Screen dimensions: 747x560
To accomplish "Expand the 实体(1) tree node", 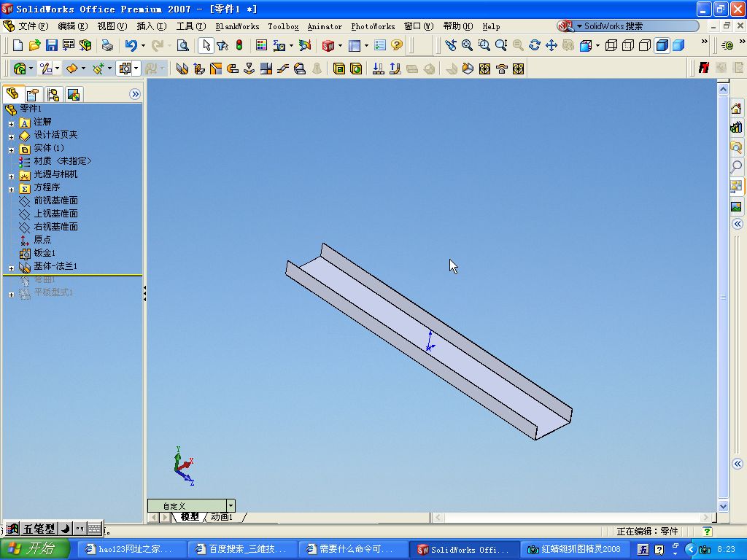I will click(x=12, y=150).
